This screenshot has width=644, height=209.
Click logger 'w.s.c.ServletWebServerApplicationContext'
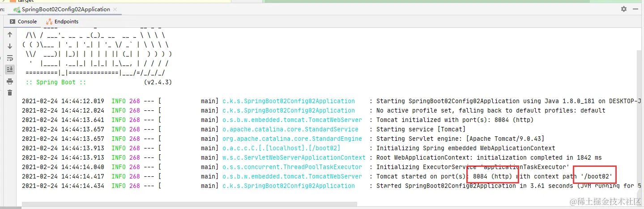click(294, 157)
